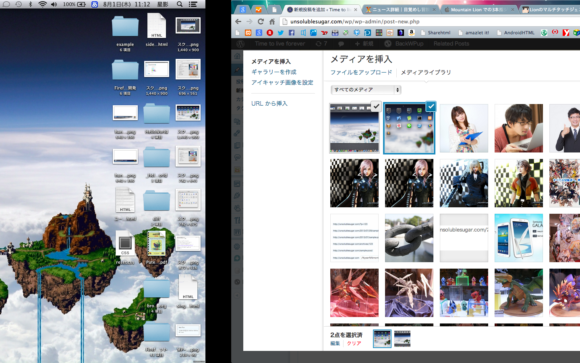Open Spotlight search in macOS menu bar
The width and height of the screenshot is (580, 363).
(x=179, y=4)
